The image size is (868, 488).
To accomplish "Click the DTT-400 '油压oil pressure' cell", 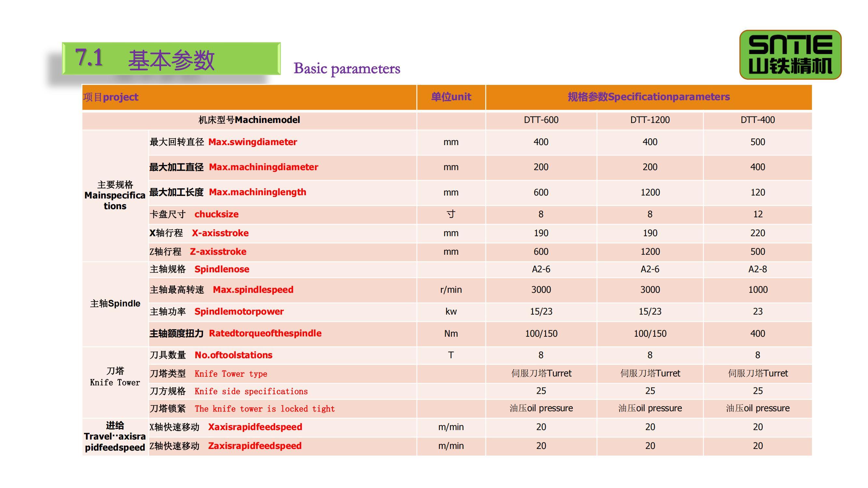I will pyautogui.click(x=757, y=408).
